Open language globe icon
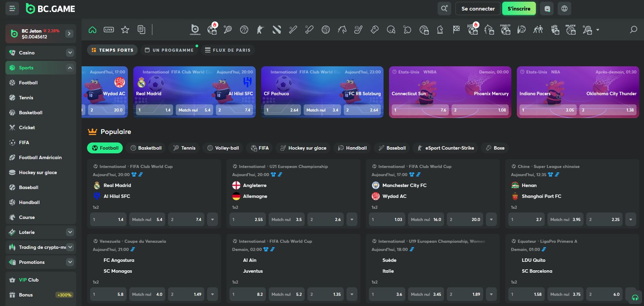 pos(564,8)
